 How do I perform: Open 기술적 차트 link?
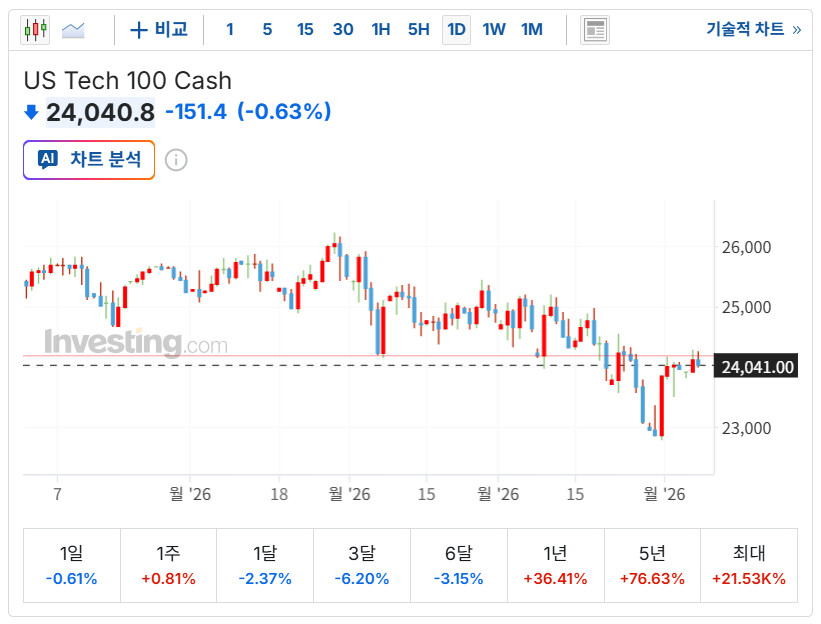[x=753, y=30]
